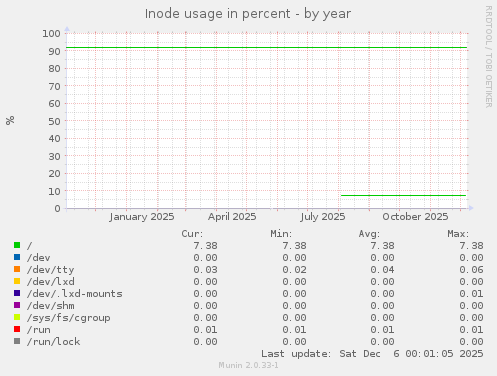Click the Cur value 0.01 for /run
The width and height of the screenshot is (497, 376).
pyautogui.click(x=205, y=329)
